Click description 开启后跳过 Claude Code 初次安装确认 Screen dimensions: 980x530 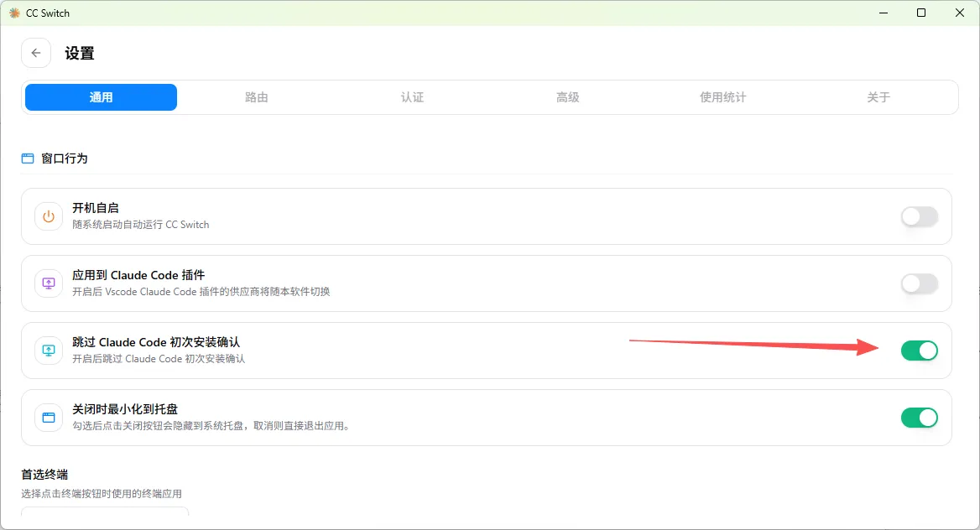[158, 359]
